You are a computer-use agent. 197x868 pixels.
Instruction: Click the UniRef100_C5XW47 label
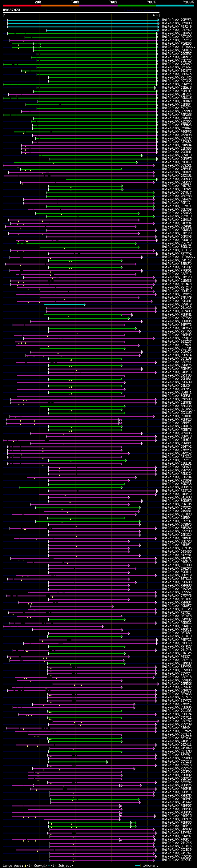[x=177, y=128]
